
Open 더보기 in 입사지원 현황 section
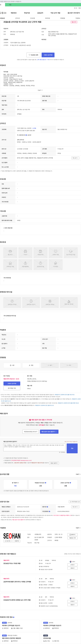point(78,474)
